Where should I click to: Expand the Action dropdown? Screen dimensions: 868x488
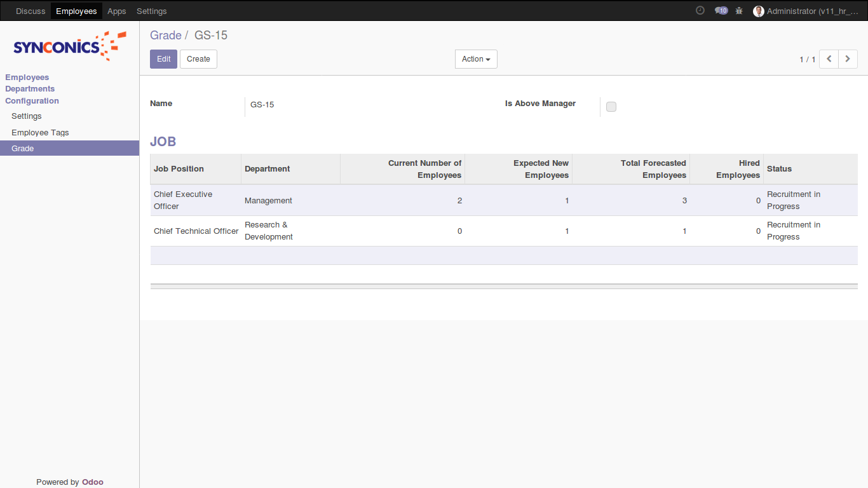click(476, 59)
